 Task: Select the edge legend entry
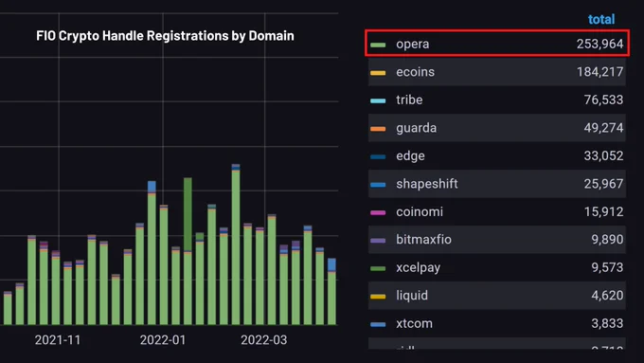(497, 155)
